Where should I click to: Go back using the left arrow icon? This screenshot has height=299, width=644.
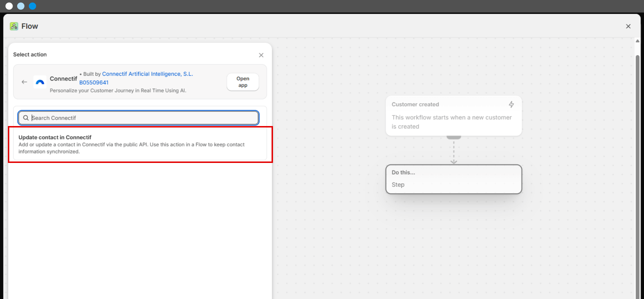tap(24, 82)
